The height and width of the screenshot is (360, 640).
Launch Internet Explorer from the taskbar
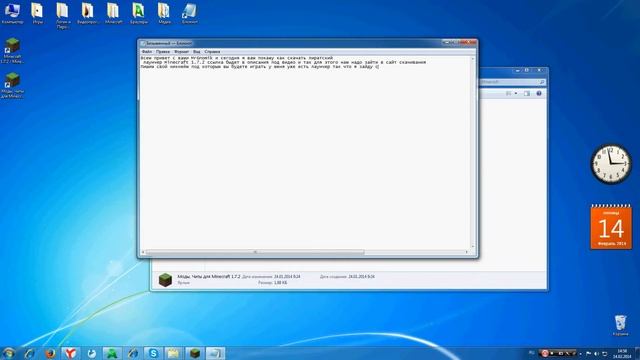[29, 353]
